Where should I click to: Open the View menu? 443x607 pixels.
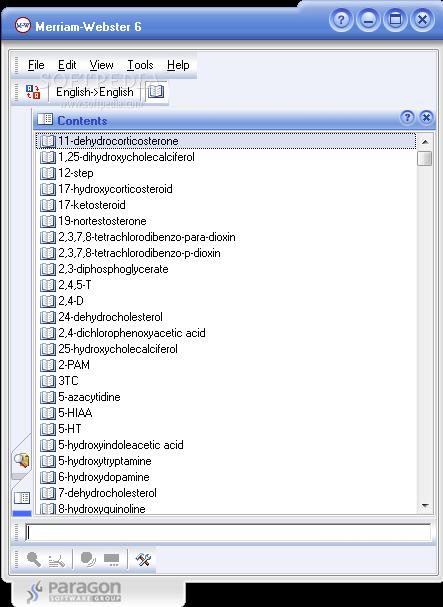tap(101, 65)
